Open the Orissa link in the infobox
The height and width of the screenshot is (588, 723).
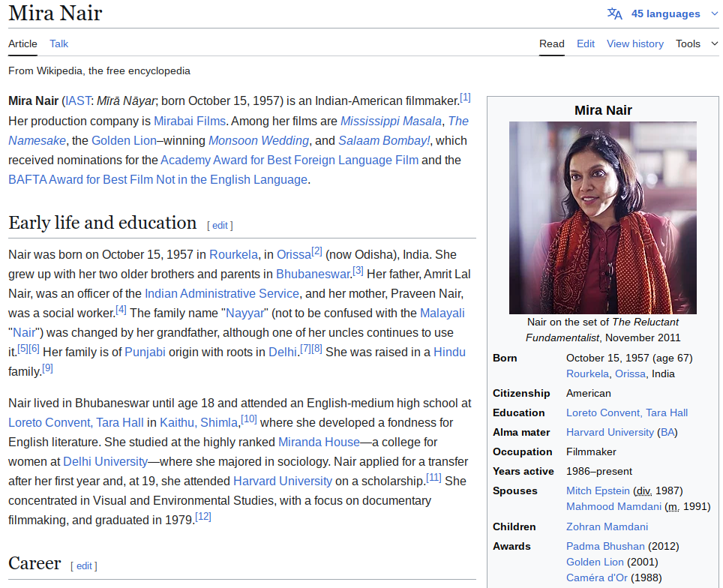(630, 374)
